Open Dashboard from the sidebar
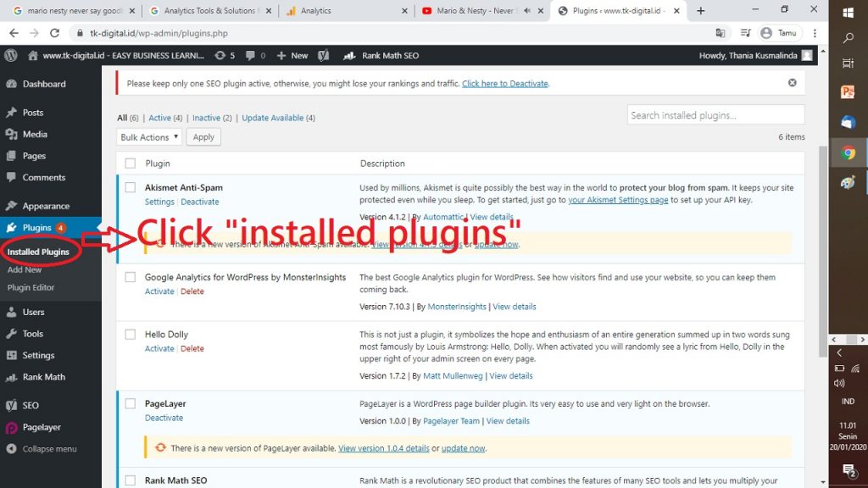The image size is (868, 488). click(43, 84)
